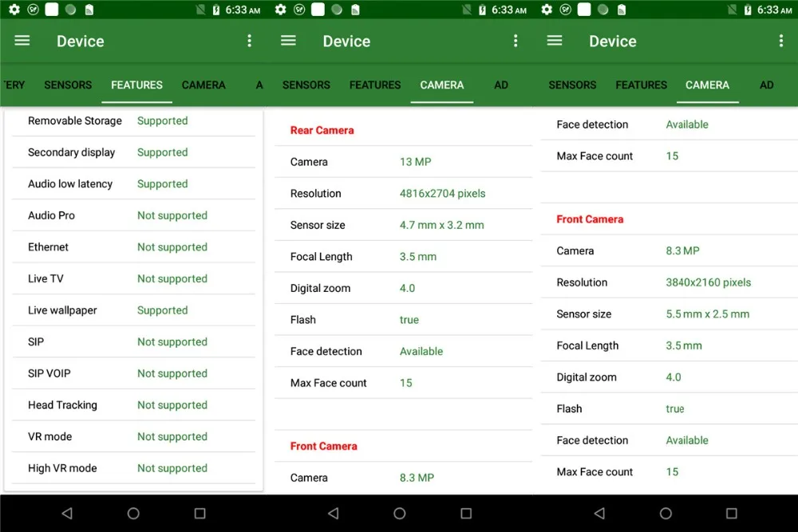
Task: Tap the Device title on the Features screen
Action: point(81,41)
